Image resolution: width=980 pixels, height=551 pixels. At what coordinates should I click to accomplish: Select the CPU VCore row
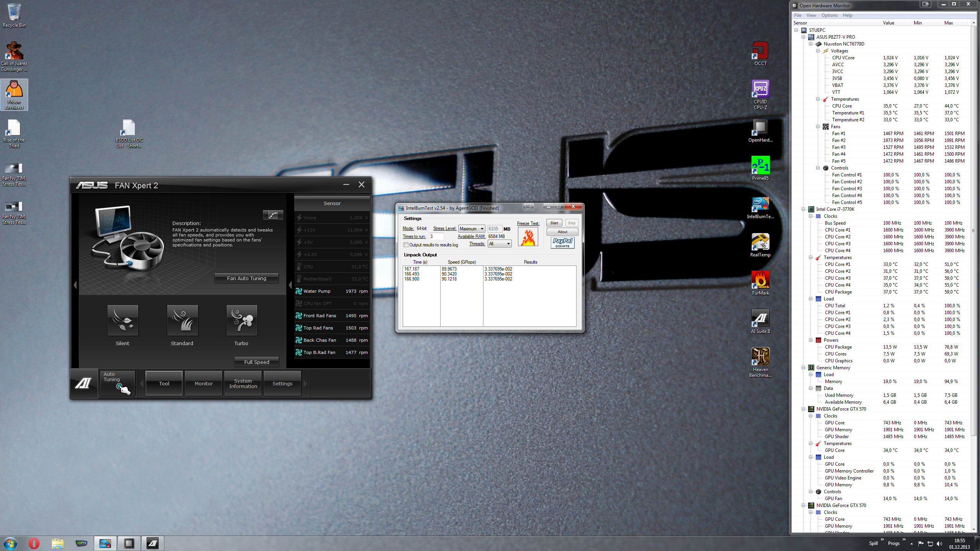click(x=881, y=57)
